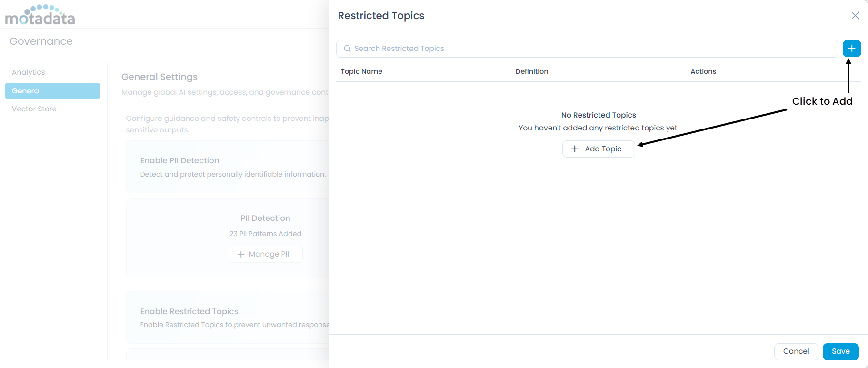
Task: Cancel the restricted topics changes
Action: point(796,351)
